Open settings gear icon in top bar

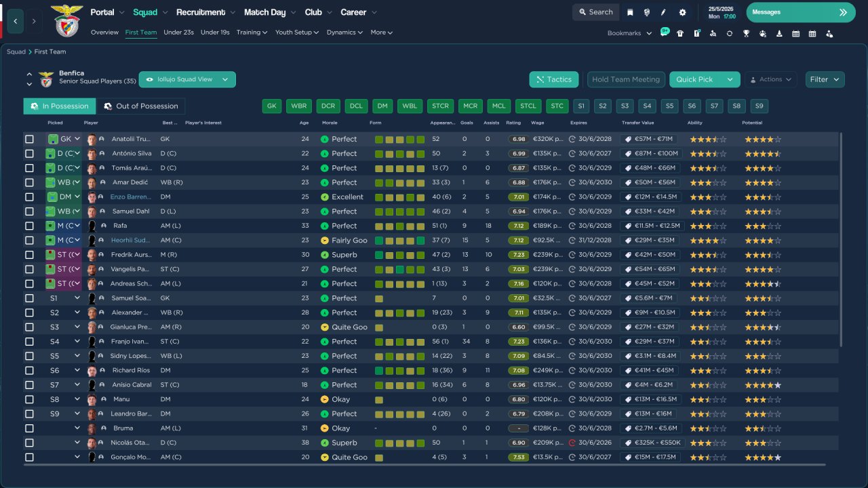pyautogui.click(x=682, y=12)
